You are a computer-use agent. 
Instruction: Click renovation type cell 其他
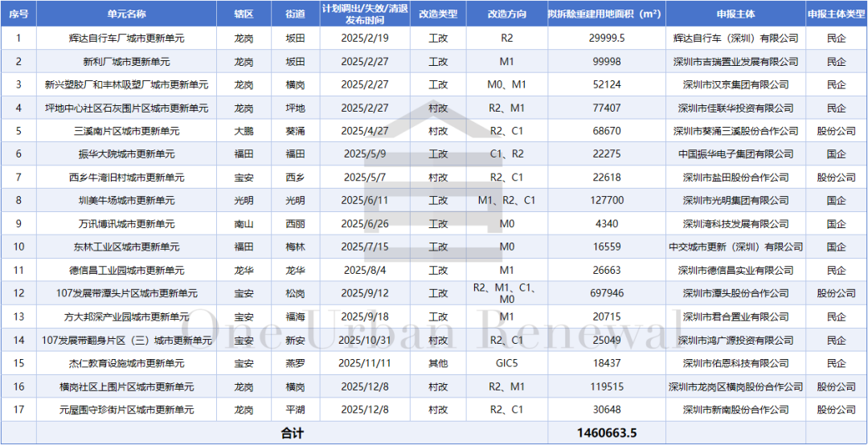point(439,364)
